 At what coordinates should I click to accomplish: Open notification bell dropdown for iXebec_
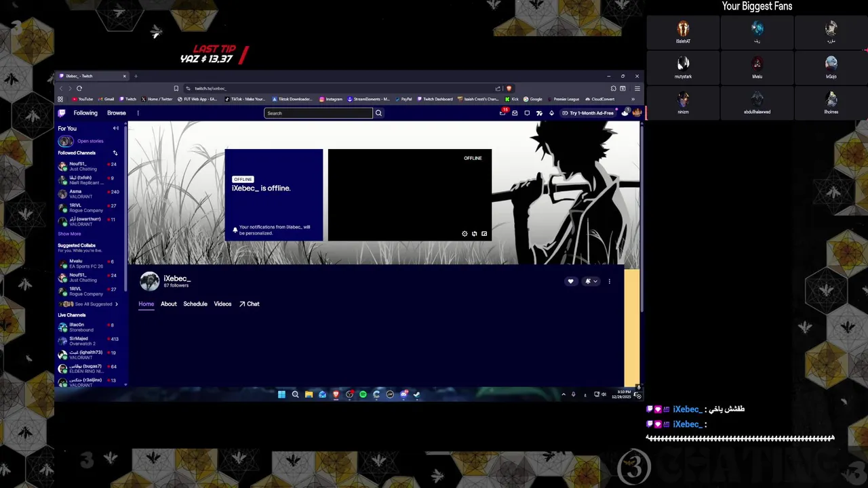pos(591,281)
